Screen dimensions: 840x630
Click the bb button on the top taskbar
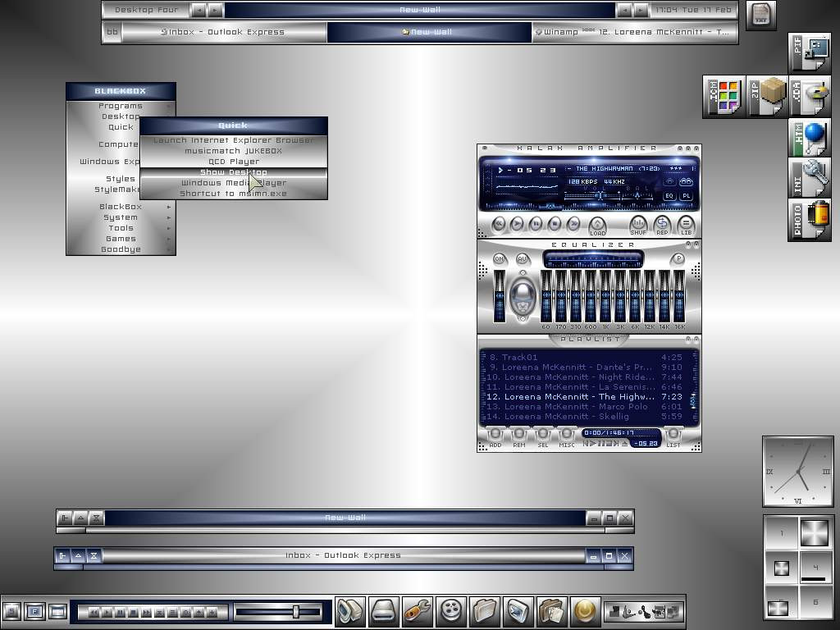[112, 32]
